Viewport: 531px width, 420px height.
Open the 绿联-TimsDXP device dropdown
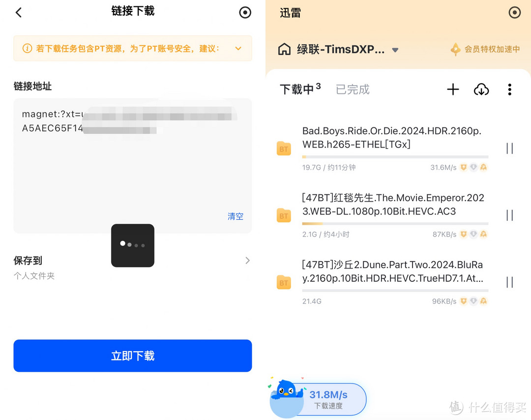click(x=395, y=49)
